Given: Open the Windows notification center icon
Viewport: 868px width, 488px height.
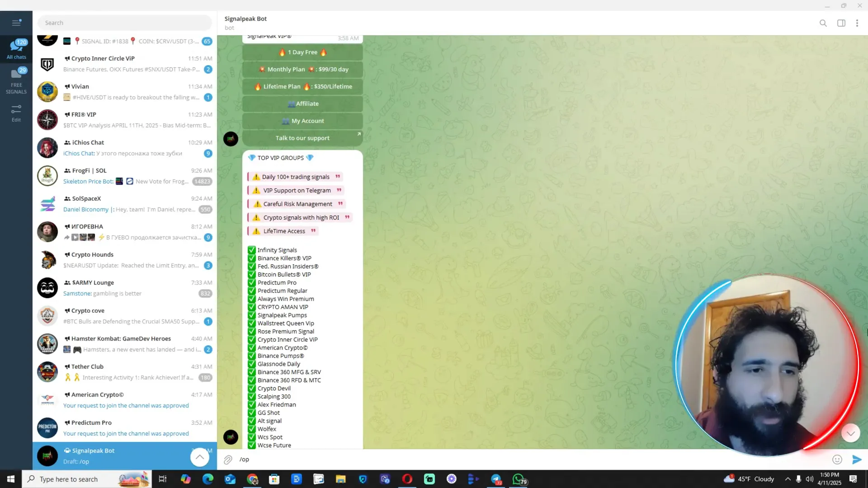Looking at the screenshot, I should (853, 479).
